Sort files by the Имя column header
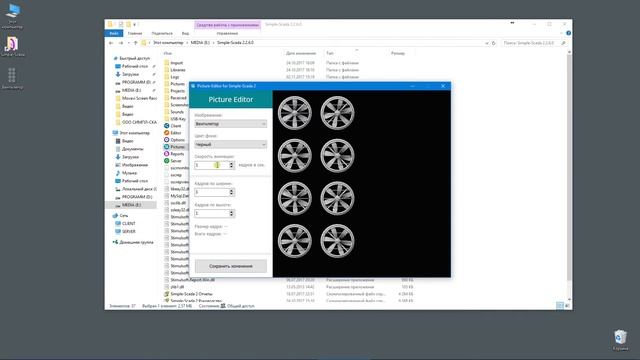This screenshot has width=640, height=360. 168,53
